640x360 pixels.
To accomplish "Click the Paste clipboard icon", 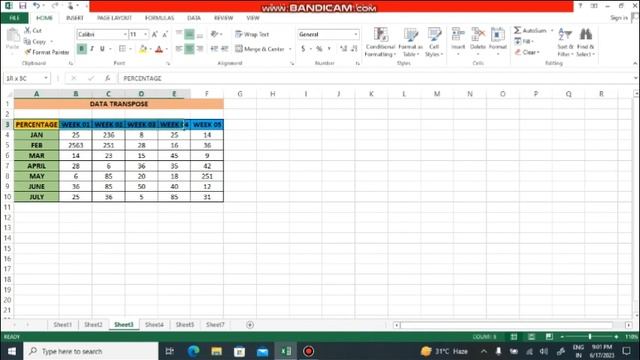I will pyautogui.click(x=13, y=36).
